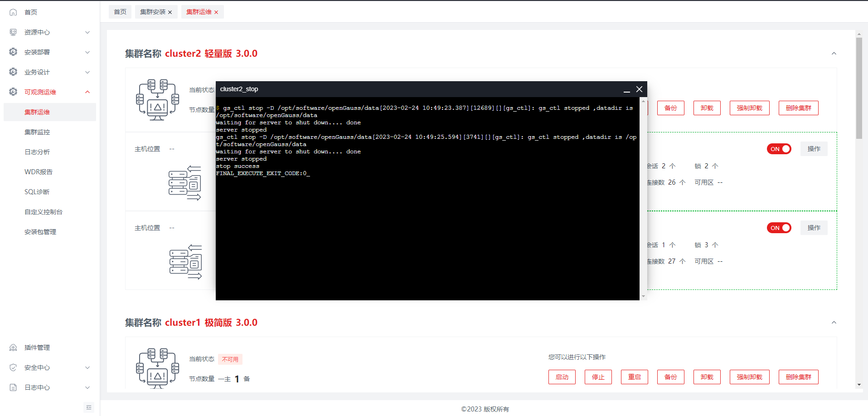Toggle off the second node ON switch
The width and height of the screenshot is (868, 416).
[x=779, y=228]
